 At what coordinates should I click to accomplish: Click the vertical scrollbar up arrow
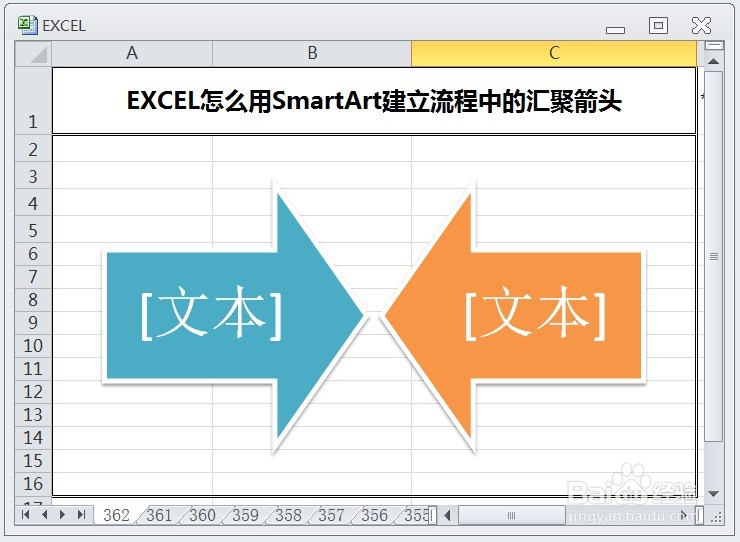714,61
